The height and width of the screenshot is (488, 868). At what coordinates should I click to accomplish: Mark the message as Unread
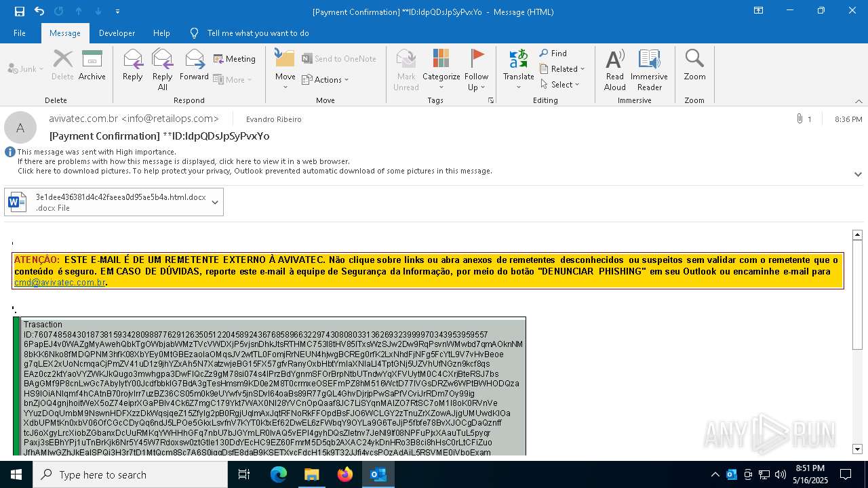tap(406, 69)
